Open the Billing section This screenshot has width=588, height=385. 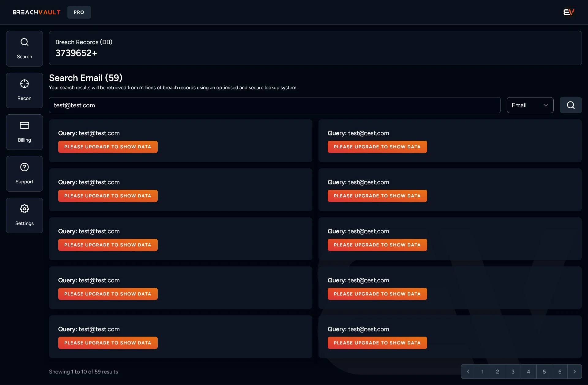tap(24, 132)
